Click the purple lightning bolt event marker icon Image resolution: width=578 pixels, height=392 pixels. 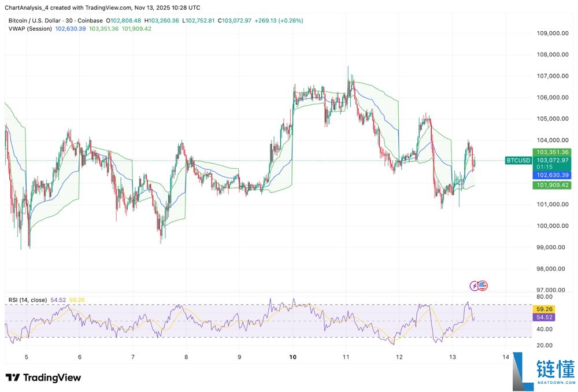(x=474, y=285)
